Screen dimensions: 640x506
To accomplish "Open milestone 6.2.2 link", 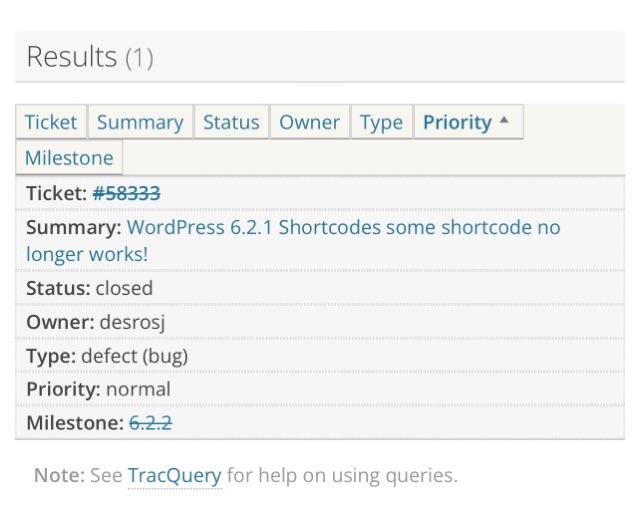I will (x=151, y=423).
